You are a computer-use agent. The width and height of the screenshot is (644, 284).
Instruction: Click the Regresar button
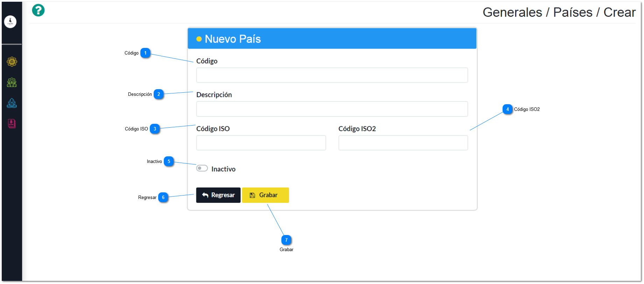218,195
